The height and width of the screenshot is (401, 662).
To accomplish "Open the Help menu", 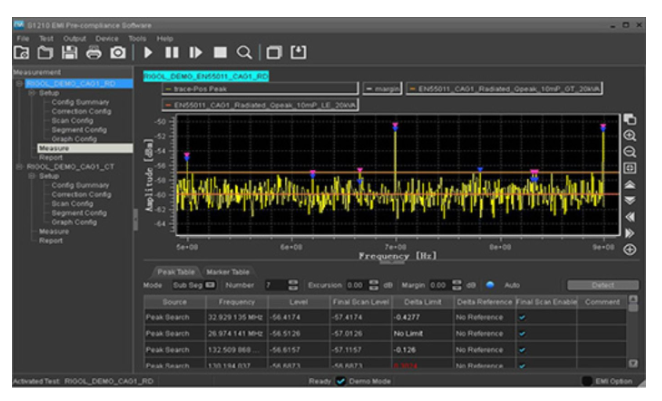I will 165,38.
